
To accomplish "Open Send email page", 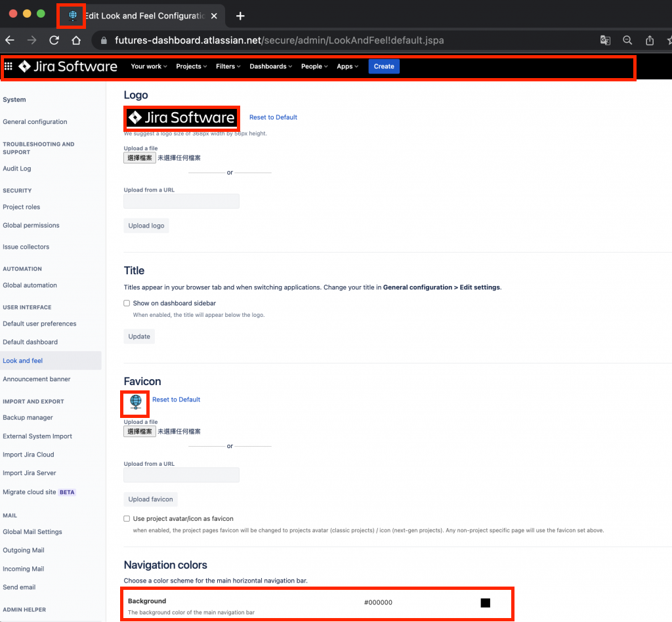I will tap(19, 587).
